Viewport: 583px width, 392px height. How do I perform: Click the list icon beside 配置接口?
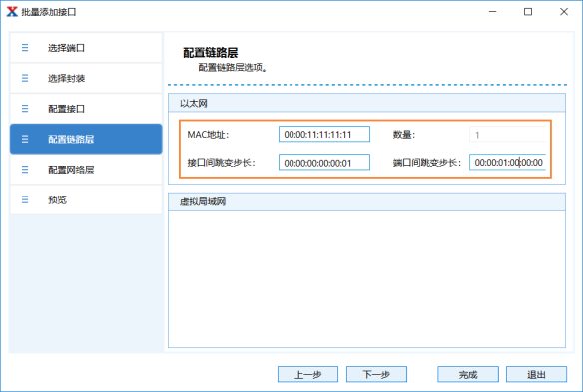click(25, 109)
